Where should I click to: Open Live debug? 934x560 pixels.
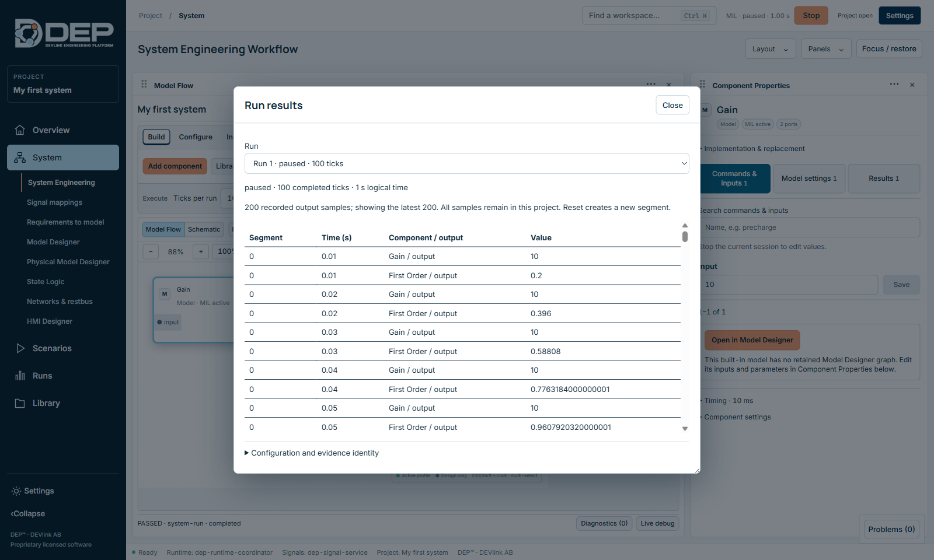pyautogui.click(x=657, y=523)
